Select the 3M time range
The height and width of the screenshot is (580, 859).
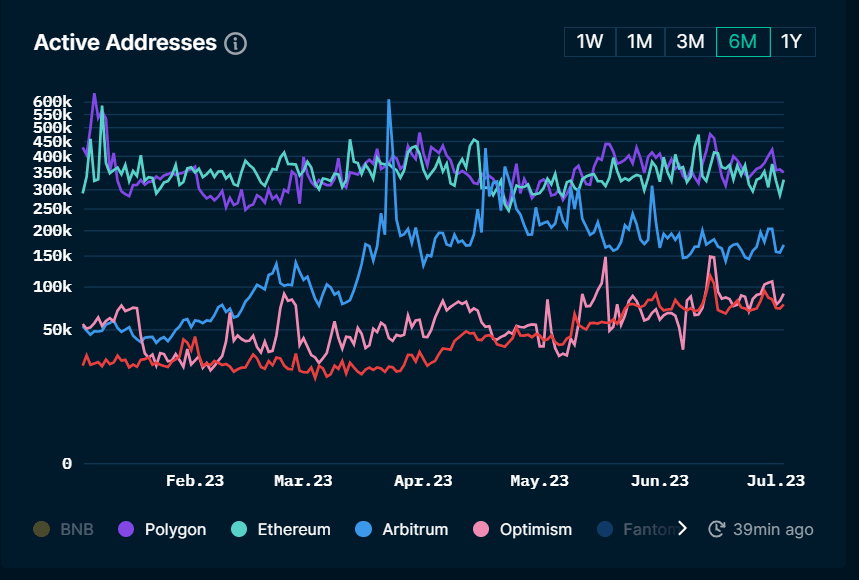[x=690, y=42]
